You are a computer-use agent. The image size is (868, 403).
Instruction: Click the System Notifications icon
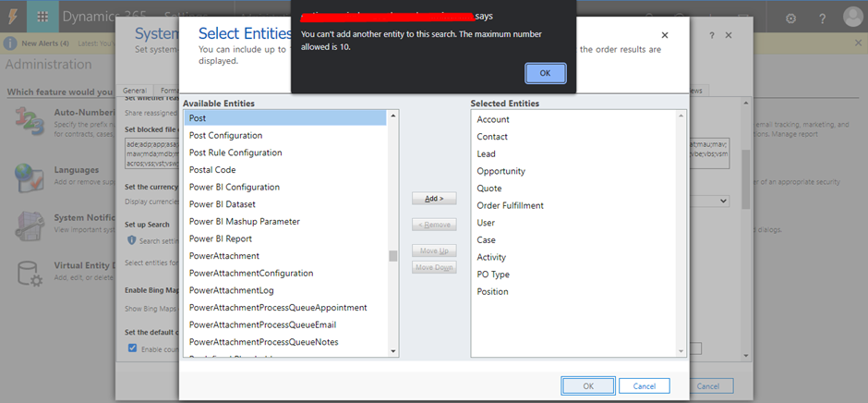(29, 225)
